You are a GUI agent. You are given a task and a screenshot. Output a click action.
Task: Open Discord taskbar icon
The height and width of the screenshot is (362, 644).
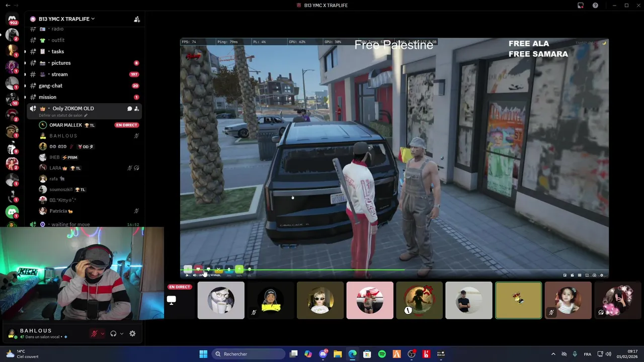tap(323, 354)
